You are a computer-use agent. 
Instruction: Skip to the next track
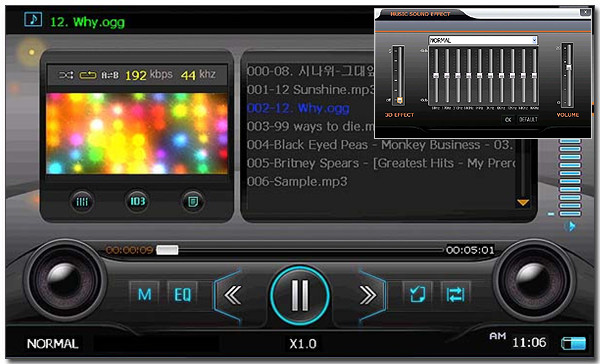367,295
